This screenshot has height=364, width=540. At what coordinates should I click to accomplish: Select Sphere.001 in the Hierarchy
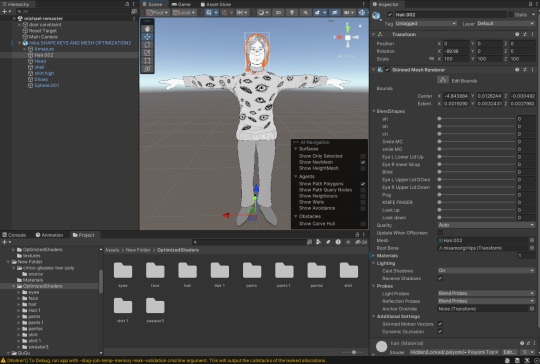(47, 85)
